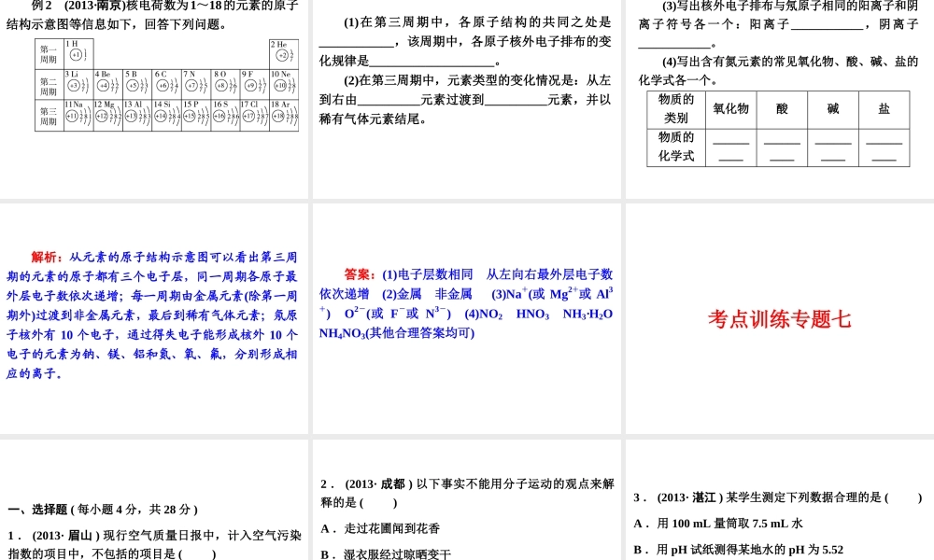Click option B 用pH试纸测得某地水的pH为5.52

739,550
